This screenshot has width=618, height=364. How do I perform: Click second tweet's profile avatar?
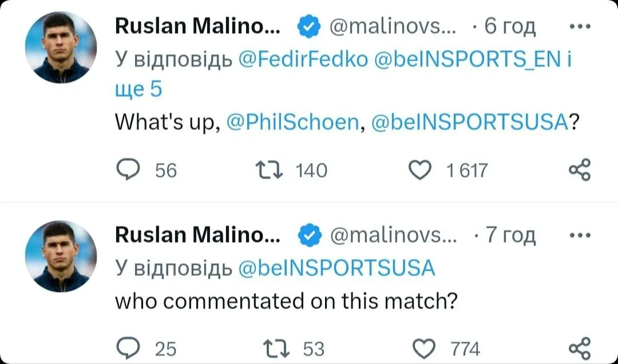point(61,256)
